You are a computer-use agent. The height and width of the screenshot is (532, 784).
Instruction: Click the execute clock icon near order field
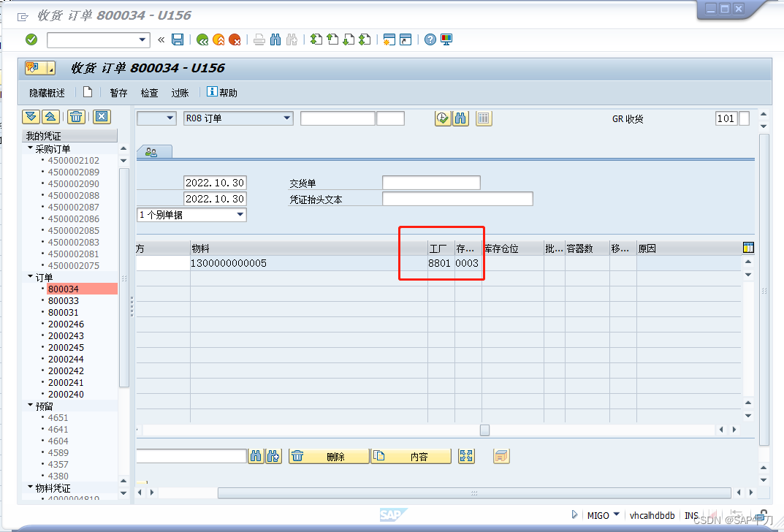coord(443,118)
